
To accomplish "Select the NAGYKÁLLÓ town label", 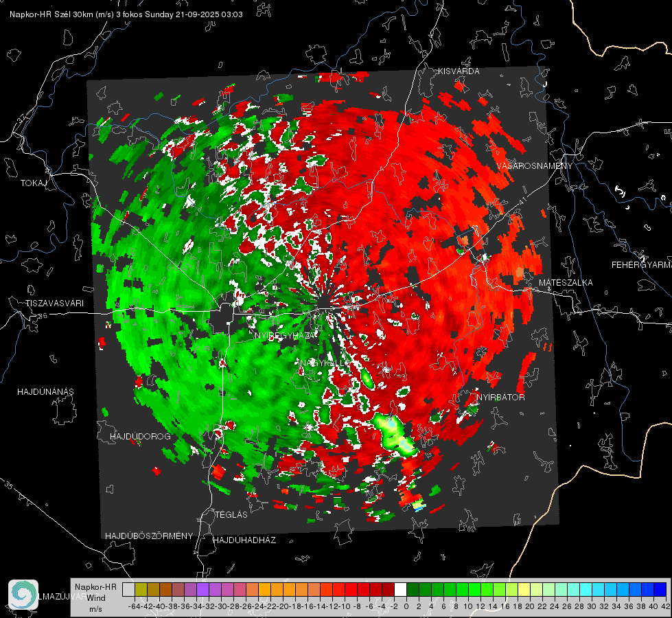I will (322, 363).
